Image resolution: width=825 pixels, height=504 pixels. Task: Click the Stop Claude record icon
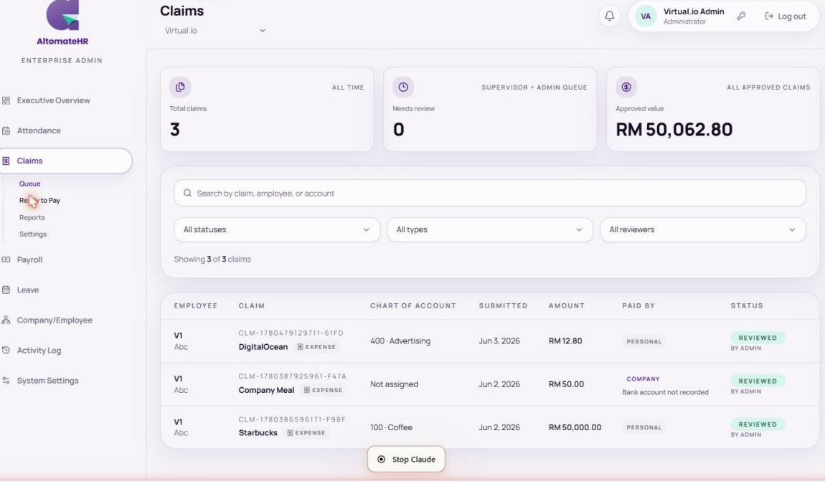pyautogui.click(x=382, y=460)
